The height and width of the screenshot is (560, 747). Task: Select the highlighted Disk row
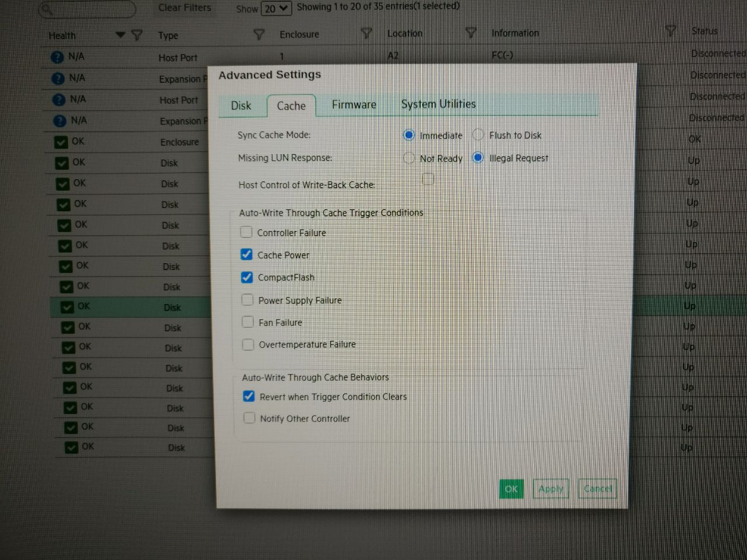point(399,307)
